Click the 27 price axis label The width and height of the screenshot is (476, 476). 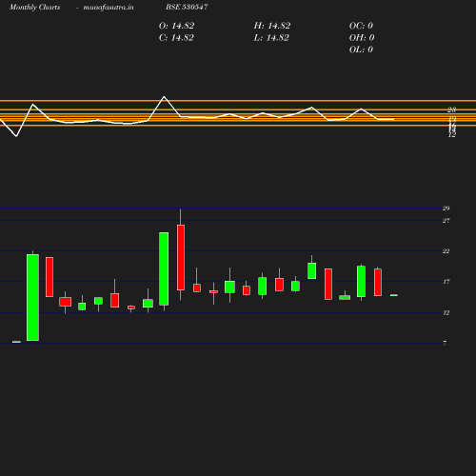pyautogui.click(x=446, y=220)
